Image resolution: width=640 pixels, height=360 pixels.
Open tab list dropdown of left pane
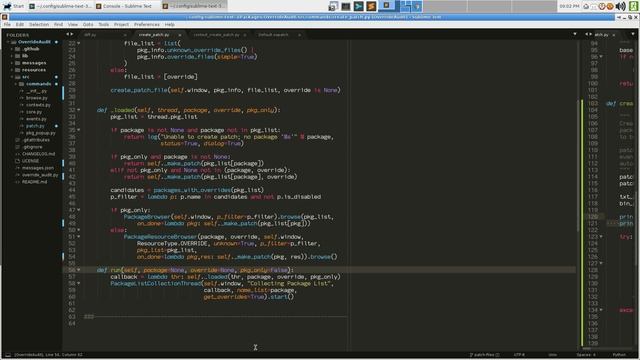pyautogui.click(x=575, y=34)
